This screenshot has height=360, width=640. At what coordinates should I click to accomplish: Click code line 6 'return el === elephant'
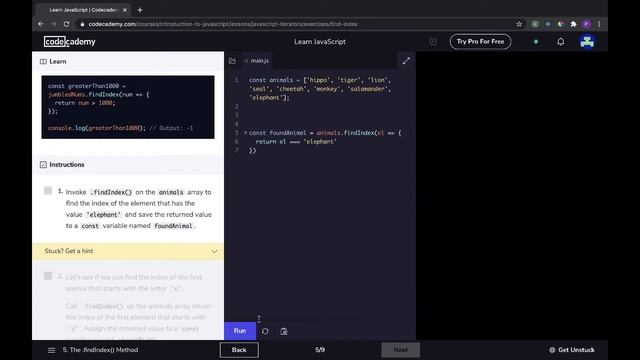coord(296,142)
